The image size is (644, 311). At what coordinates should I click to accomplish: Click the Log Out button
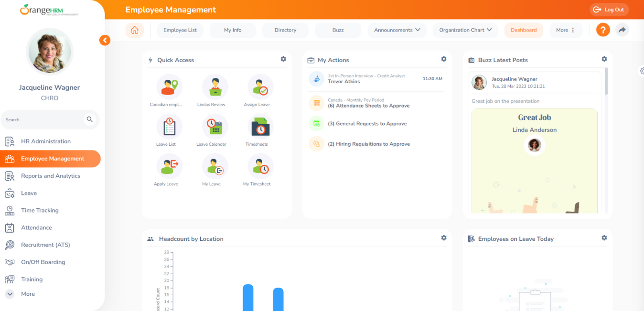point(609,9)
